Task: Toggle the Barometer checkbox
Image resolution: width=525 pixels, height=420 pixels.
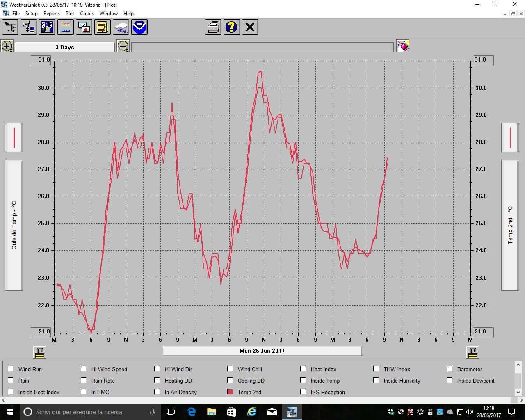Action: 450,369
